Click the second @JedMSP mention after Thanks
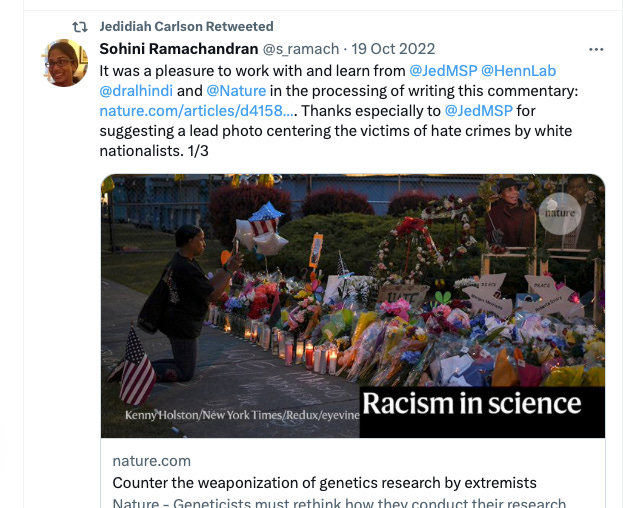623x508 pixels. (478, 111)
